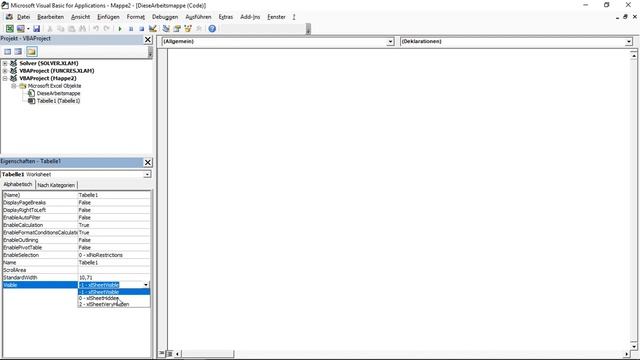Choose -1 - xlSheetVisible in dropdown list
Viewport: 640px width, 360px height.
[x=114, y=292]
